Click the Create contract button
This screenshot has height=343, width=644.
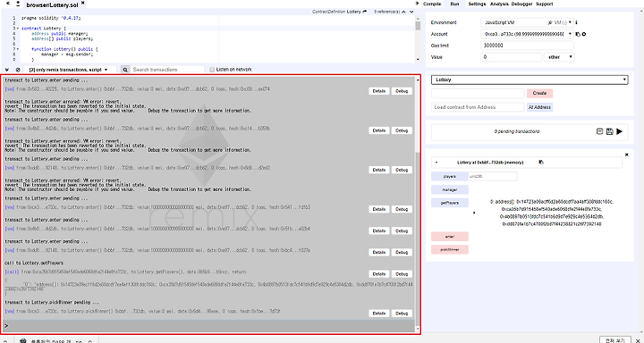tap(539, 93)
